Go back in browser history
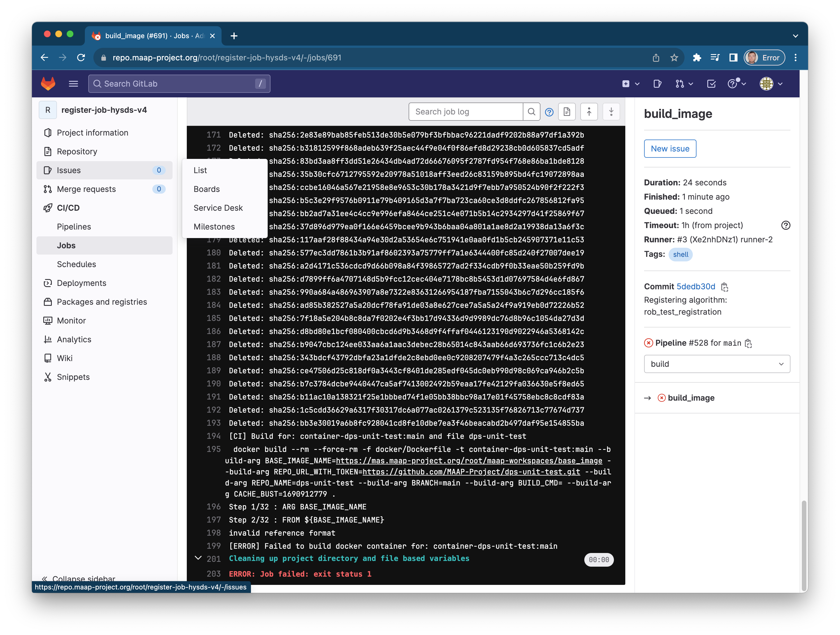This screenshot has width=840, height=635. (44, 57)
